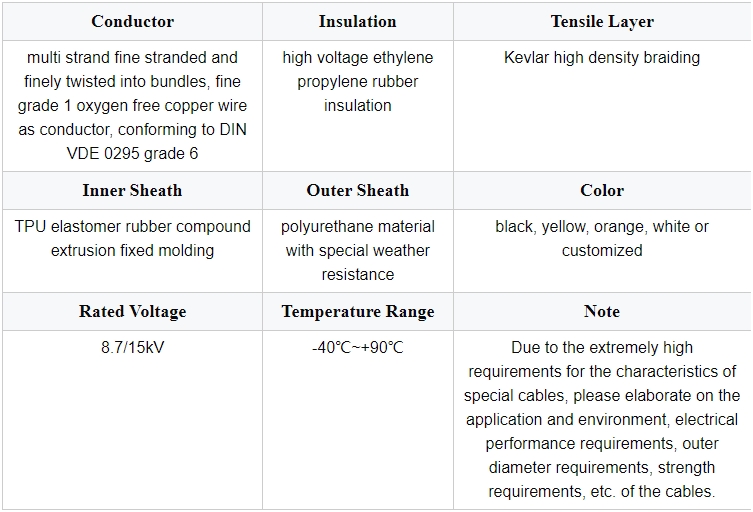This screenshot has width=753, height=512.
Task: Click the Rated Voltage header
Action: point(133,312)
